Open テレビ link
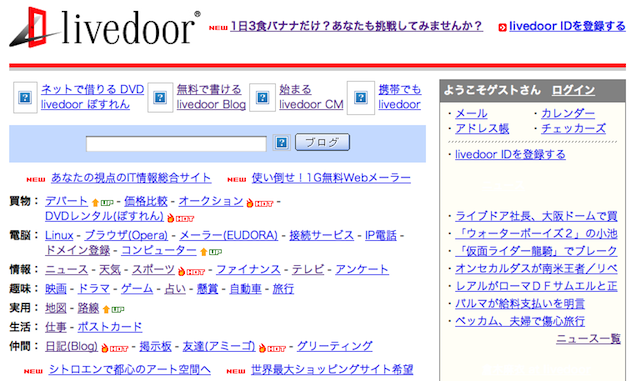This screenshot has height=381, width=636. 308,269
